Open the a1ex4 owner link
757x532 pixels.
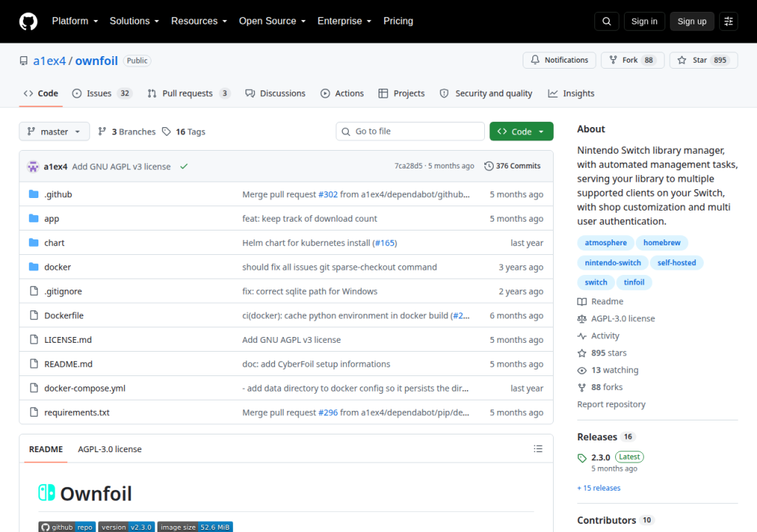click(x=50, y=61)
